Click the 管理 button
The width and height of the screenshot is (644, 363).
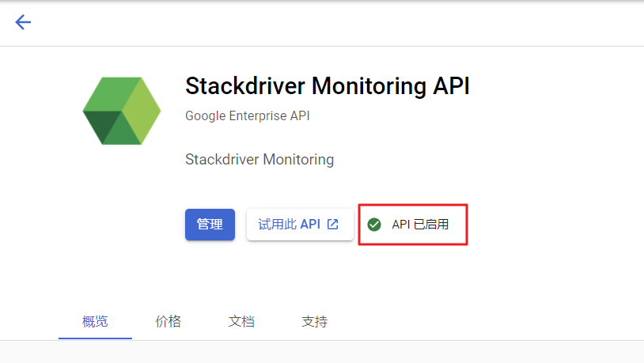coord(210,225)
